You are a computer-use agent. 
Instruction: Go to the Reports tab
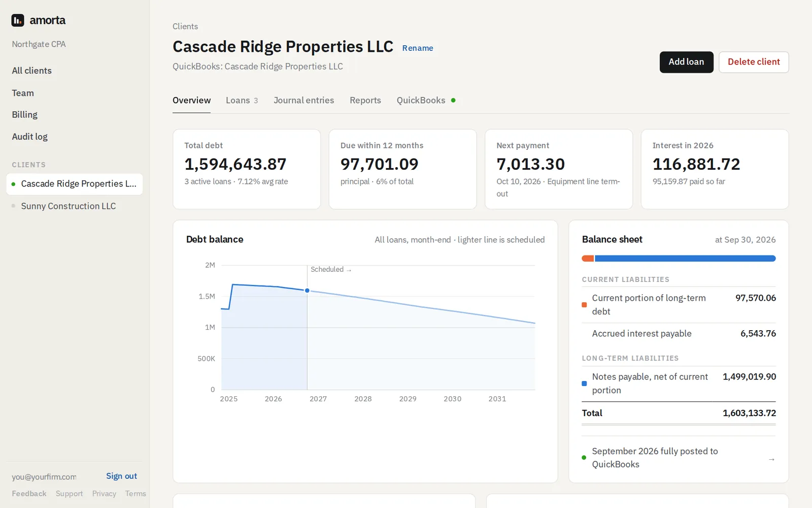365,100
